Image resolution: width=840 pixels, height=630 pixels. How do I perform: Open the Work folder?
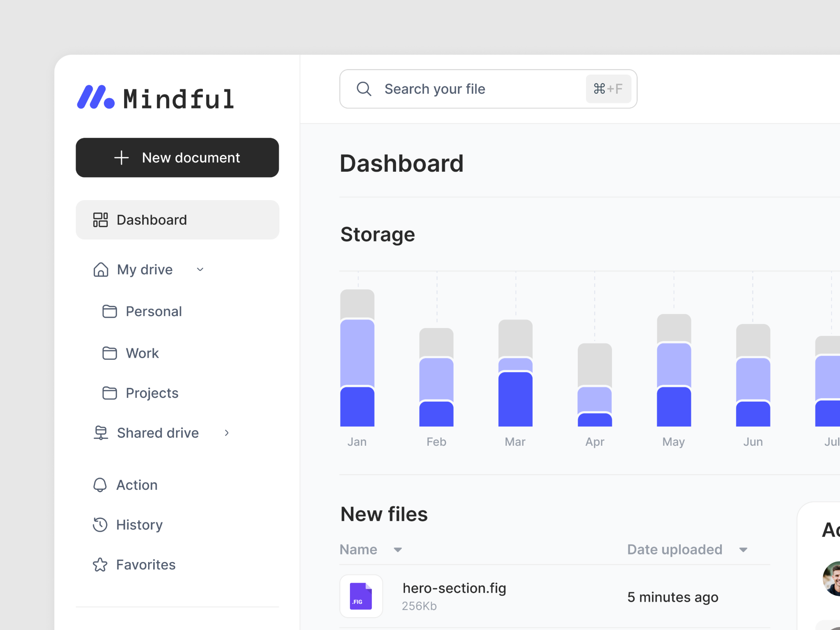click(142, 353)
